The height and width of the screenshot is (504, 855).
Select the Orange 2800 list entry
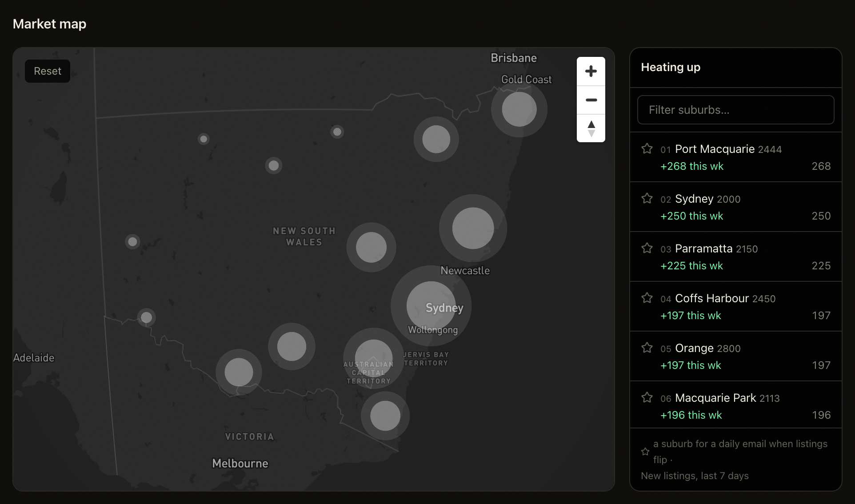[x=735, y=356]
